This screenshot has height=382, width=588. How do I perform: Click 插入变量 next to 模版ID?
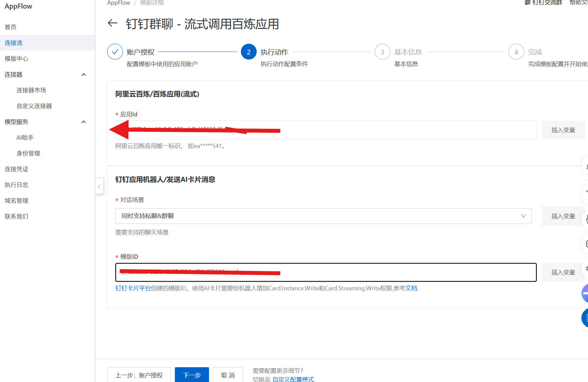point(563,273)
